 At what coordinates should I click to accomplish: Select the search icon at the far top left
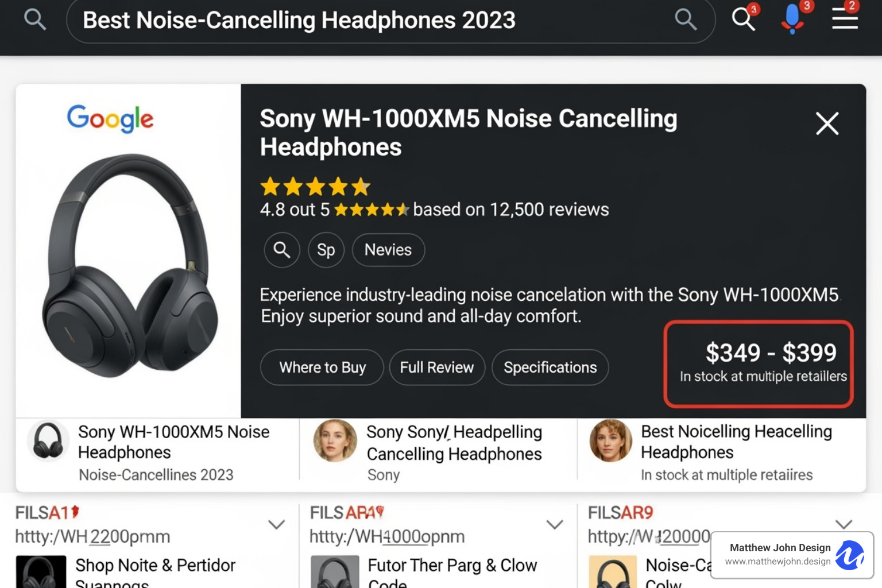point(35,19)
